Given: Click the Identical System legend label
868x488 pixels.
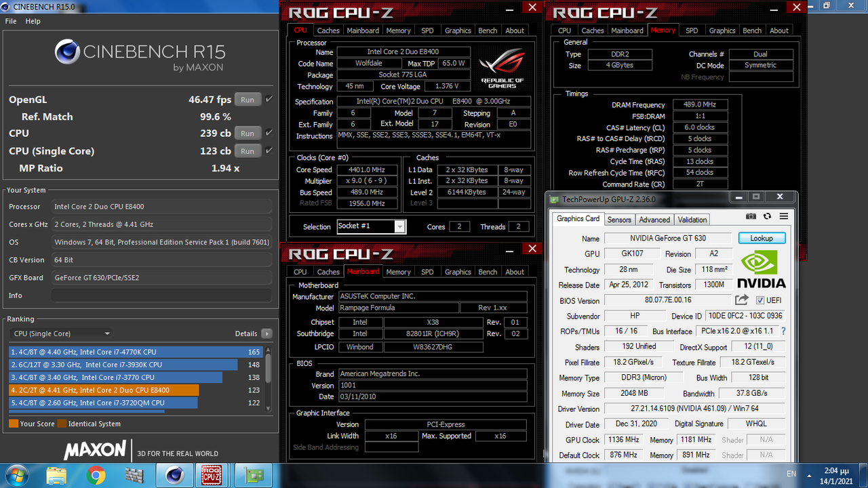Looking at the screenshot, I should (x=95, y=424).
